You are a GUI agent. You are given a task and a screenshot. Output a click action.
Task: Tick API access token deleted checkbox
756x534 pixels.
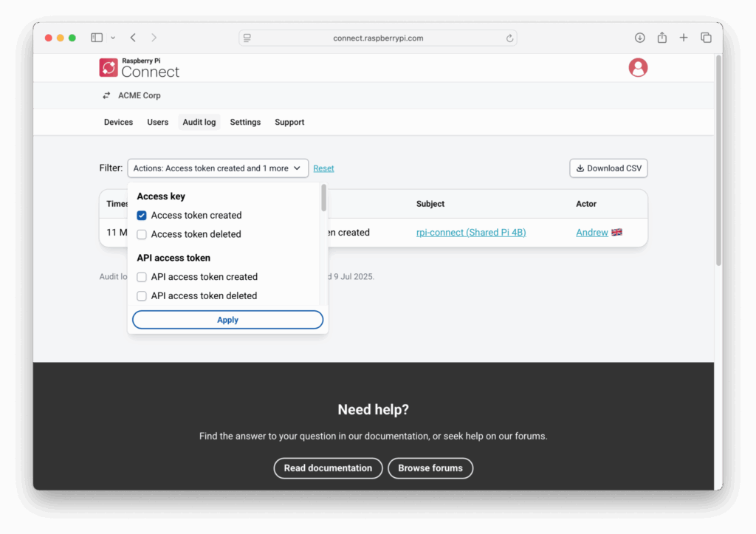[x=142, y=296]
